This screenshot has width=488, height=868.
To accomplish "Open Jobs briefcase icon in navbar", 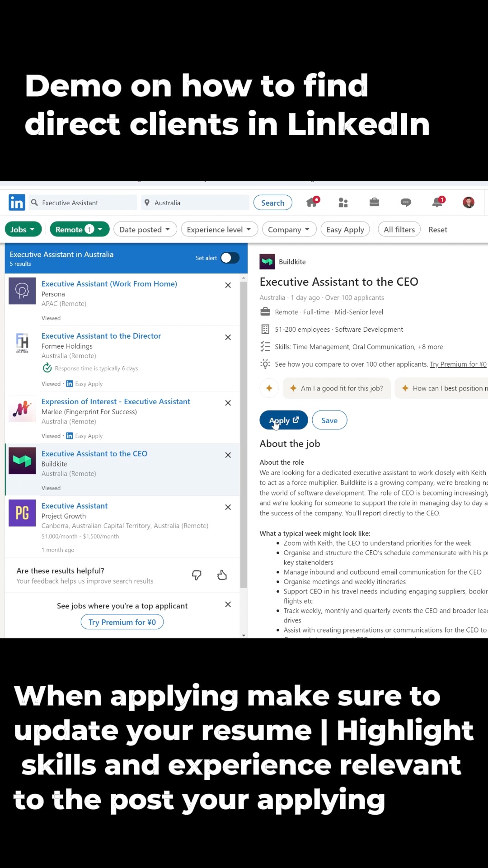I will click(x=374, y=202).
